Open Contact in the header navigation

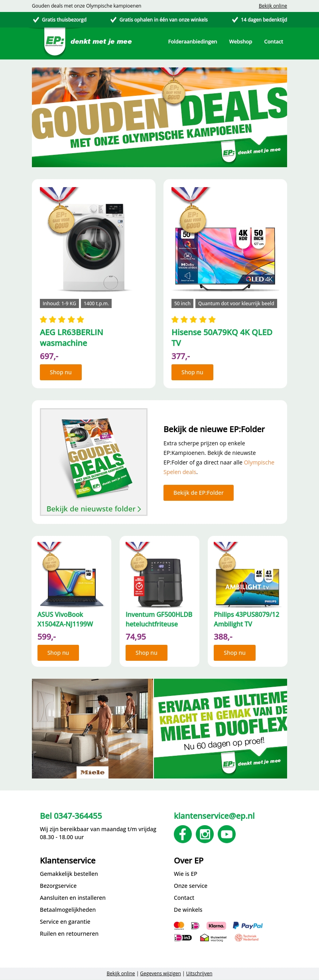[274, 41]
